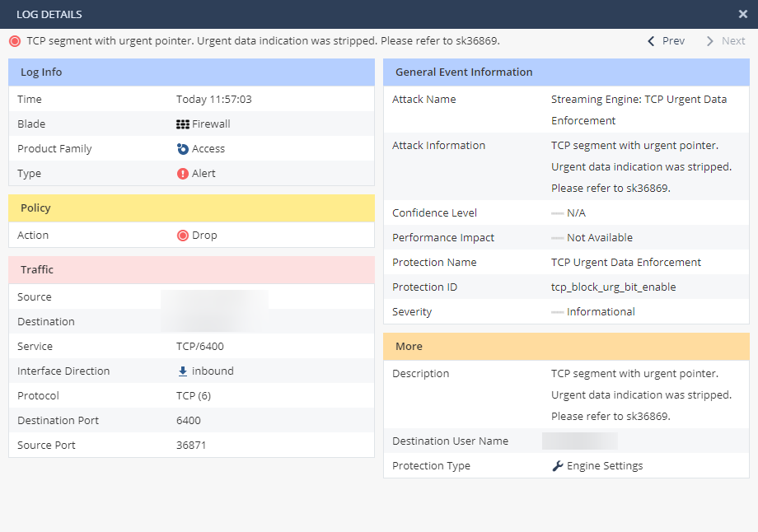Viewport: 758px width, 532px height.
Task: Collapse the Log Info section header
Action: (191, 72)
